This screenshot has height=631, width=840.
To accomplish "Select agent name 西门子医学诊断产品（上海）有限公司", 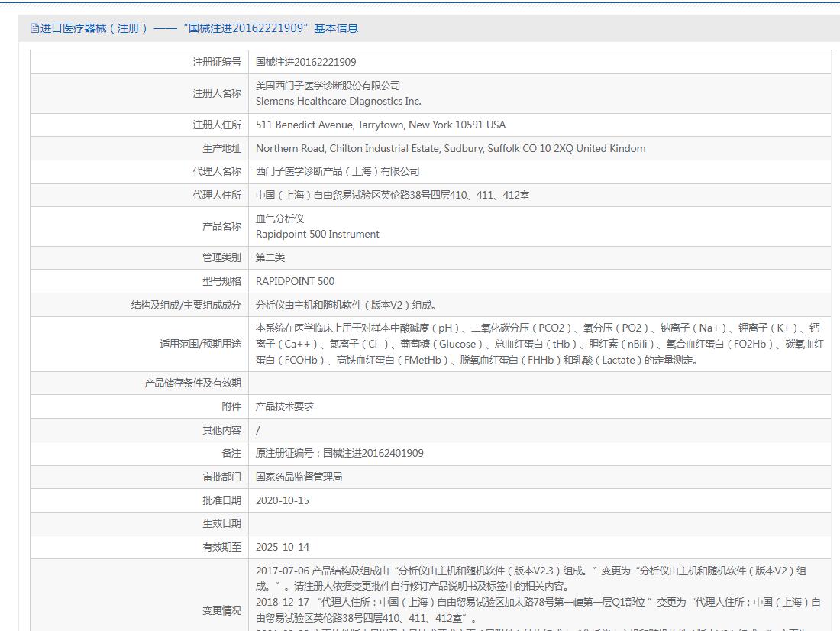I will 338,171.
